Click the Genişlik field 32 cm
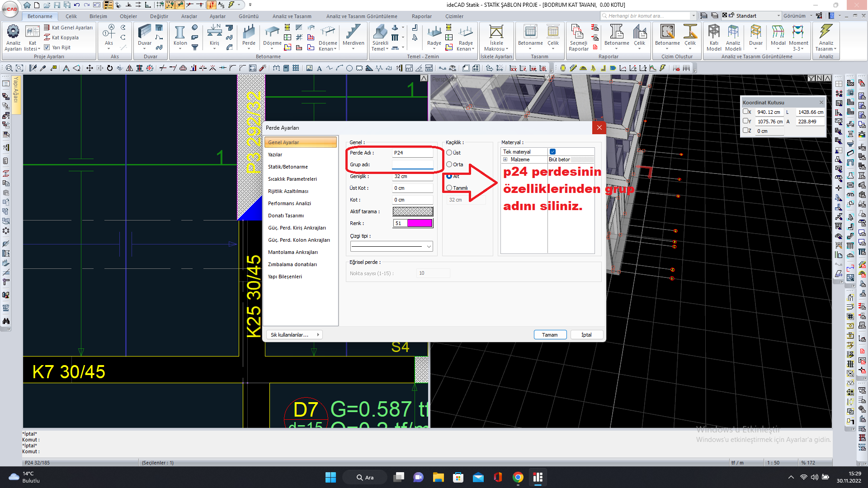This screenshot has width=868, height=488. click(412, 176)
